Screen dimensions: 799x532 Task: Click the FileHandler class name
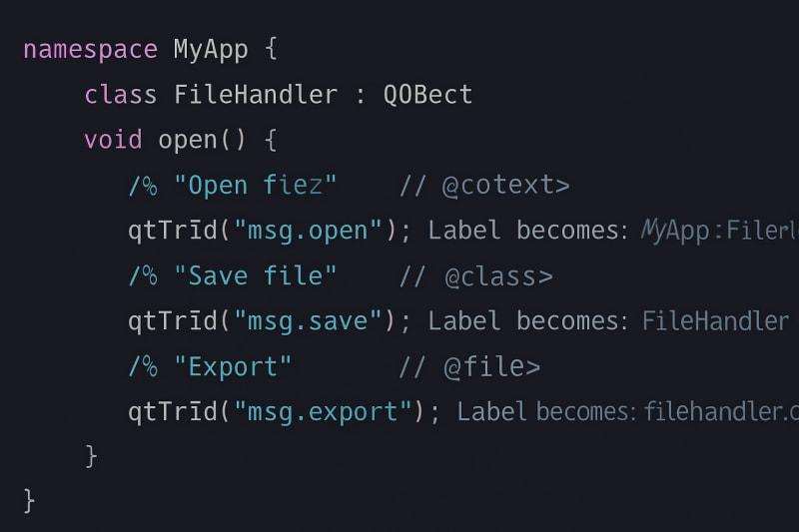[256, 95]
